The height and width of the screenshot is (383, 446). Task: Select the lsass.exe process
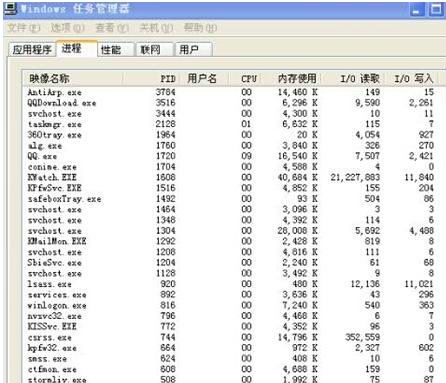(x=231, y=284)
